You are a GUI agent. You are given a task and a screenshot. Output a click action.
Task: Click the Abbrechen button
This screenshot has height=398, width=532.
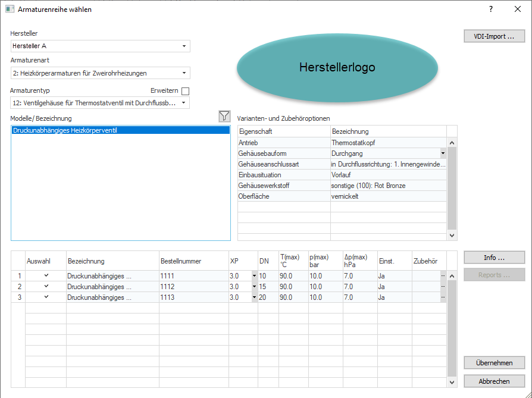click(x=494, y=381)
